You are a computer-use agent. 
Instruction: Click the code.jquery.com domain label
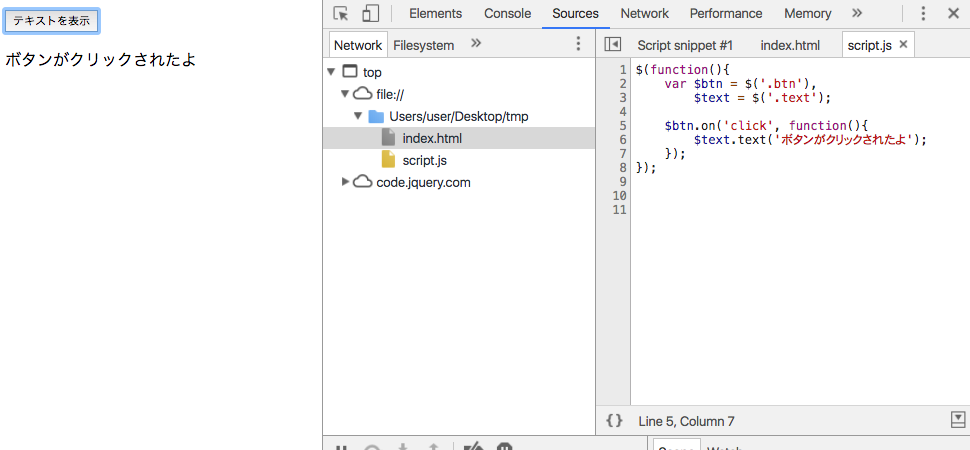point(423,183)
